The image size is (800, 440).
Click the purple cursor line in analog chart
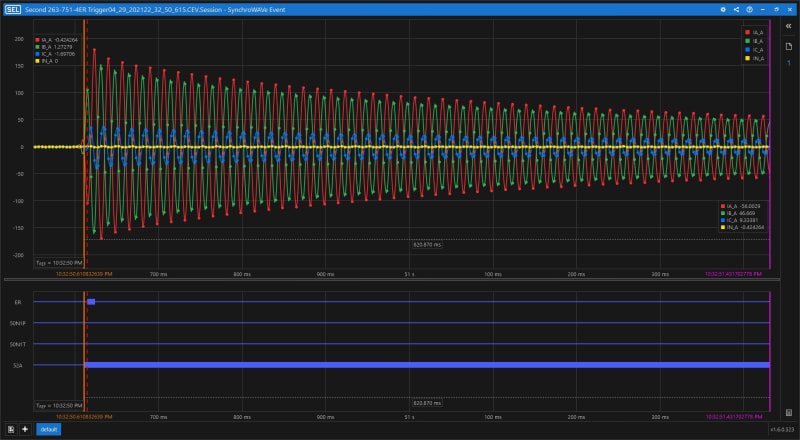pos(770,144)
